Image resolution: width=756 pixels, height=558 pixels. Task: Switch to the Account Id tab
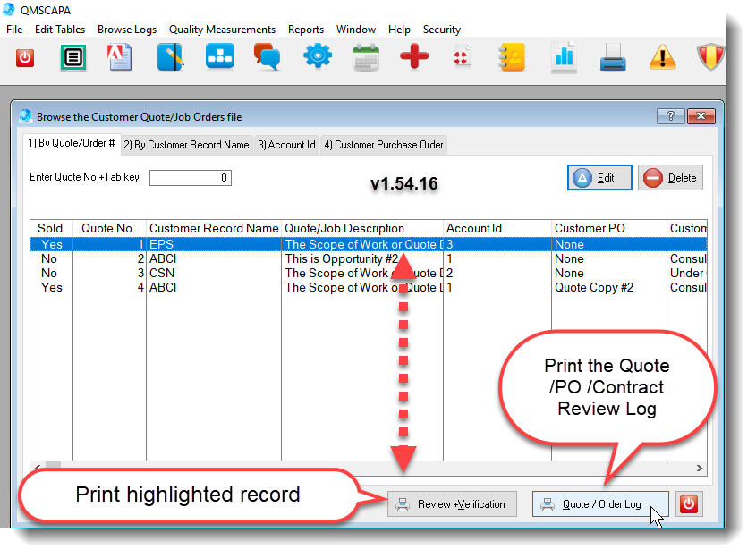point(286,144)
